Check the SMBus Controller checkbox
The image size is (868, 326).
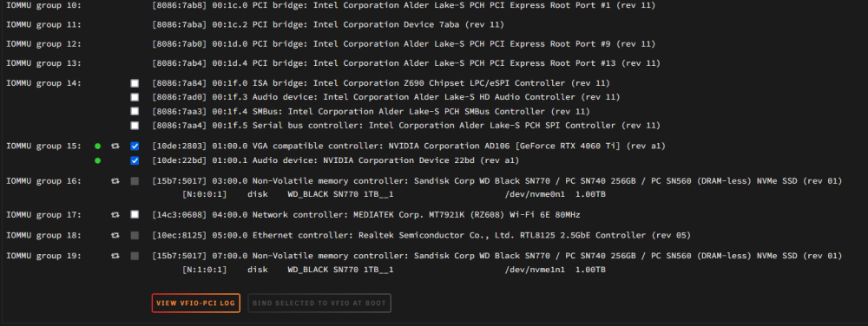[x=135, y=111]
